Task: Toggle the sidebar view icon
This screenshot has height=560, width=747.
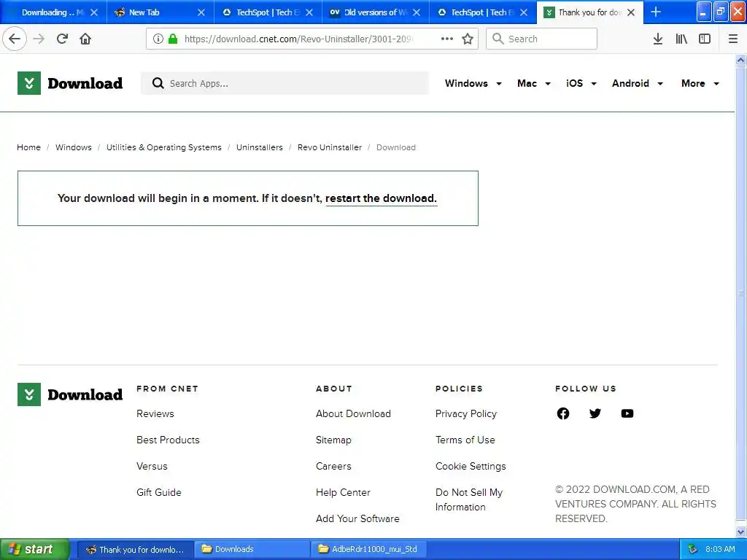Action: [705, 39]
